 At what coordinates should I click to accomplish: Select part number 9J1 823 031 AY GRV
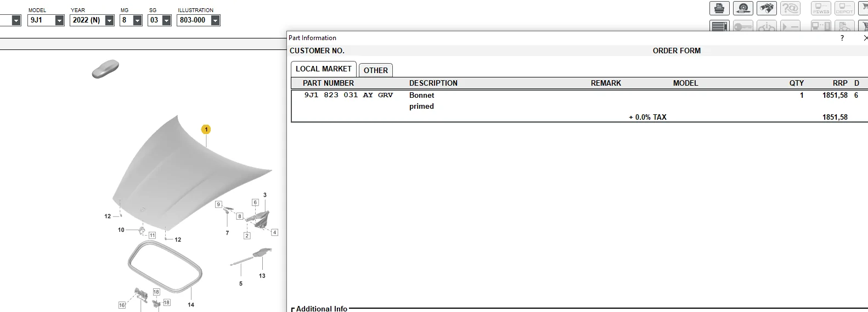[348, 95]
